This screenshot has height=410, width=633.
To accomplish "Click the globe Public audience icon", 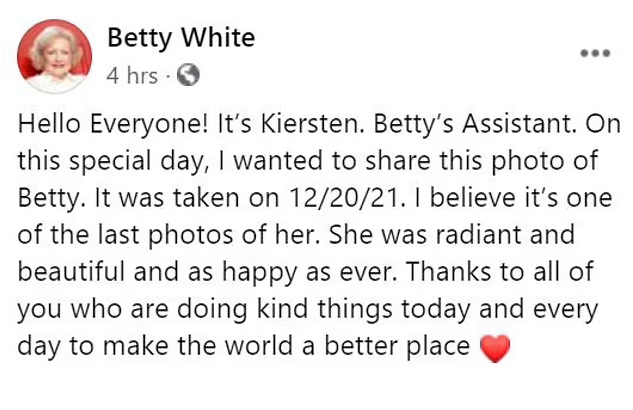I will point(188,74).
